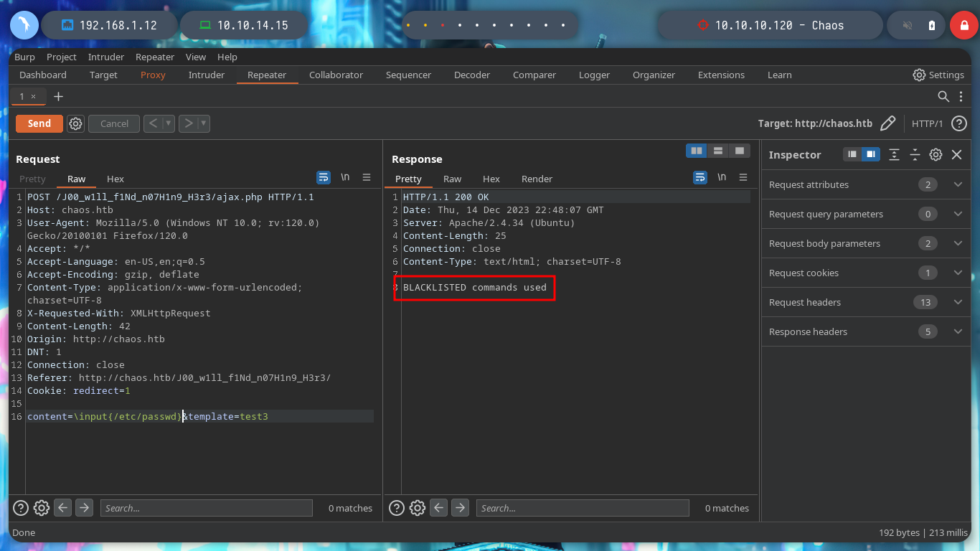Add new Repeater tab
980x551 pixels.
59,96
